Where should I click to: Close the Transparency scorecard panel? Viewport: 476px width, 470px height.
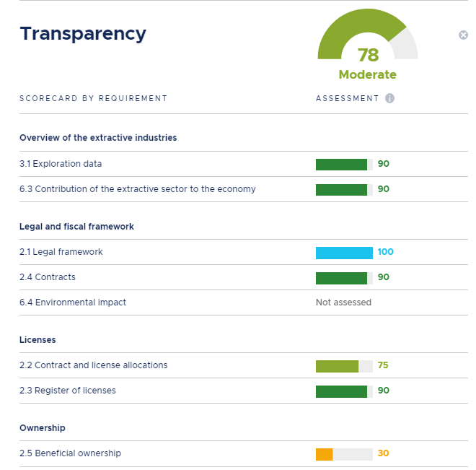(463, 35)
